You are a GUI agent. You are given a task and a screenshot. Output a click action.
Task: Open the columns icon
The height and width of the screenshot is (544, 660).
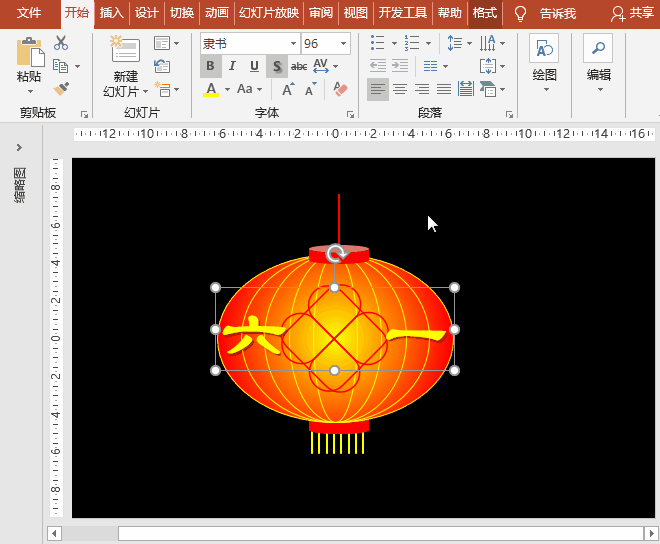pyautogui.click(x=430, y=66)
